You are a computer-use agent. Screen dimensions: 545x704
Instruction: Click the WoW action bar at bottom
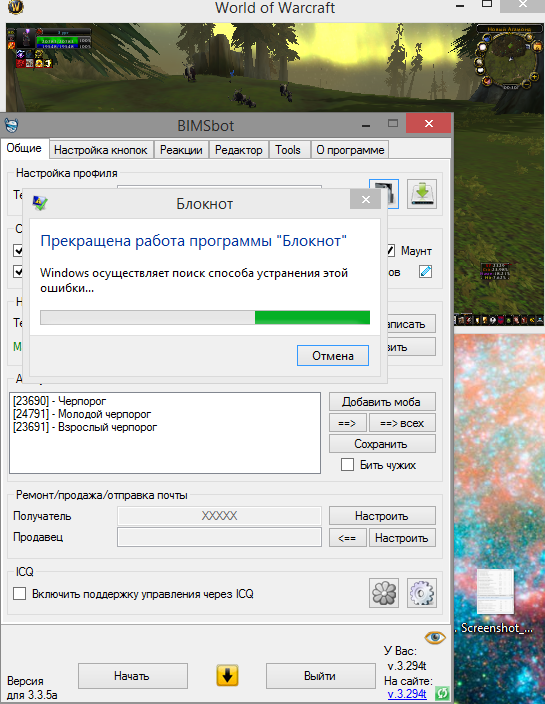pos(499,320)
